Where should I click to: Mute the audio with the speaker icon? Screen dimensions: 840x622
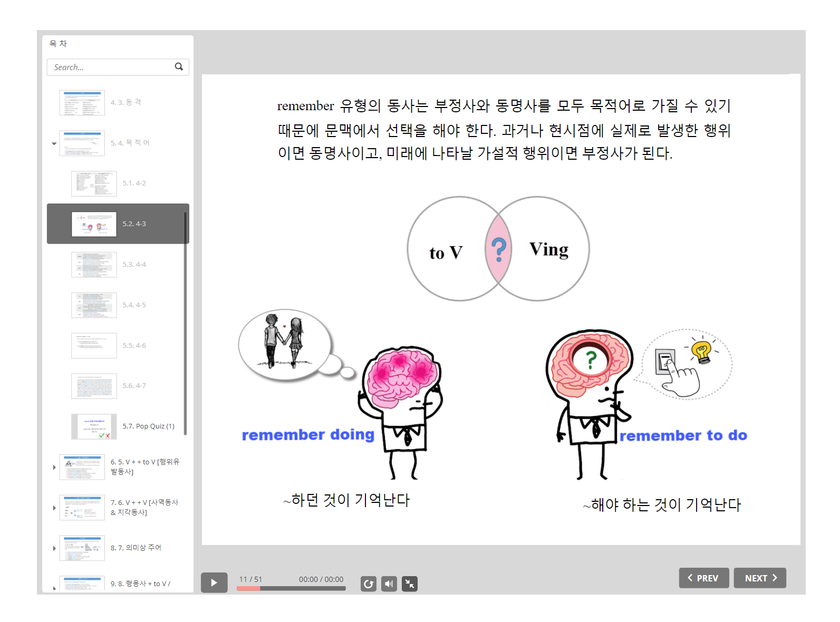coord(389,584)
